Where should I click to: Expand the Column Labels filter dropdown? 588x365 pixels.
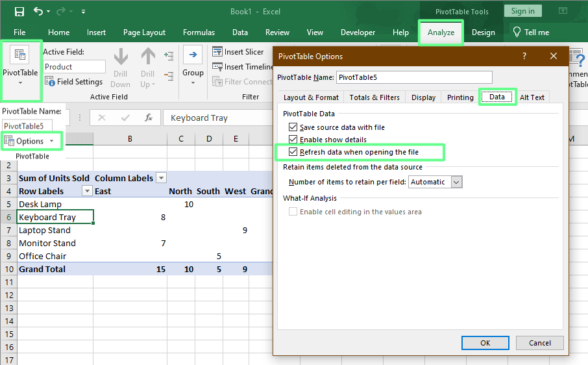(x=162, y=178)
